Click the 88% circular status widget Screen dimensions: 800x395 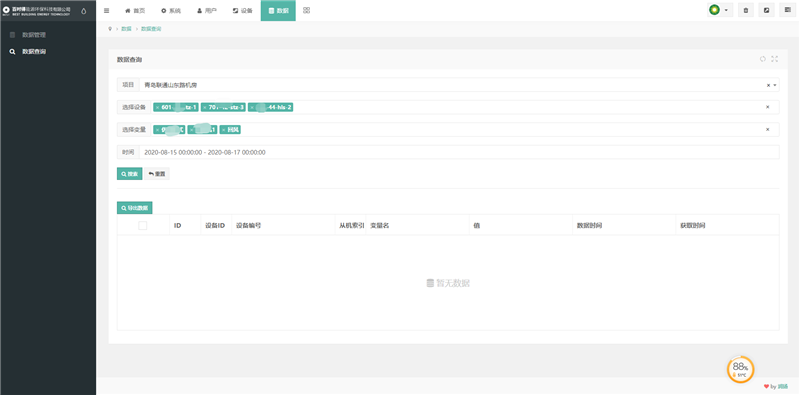[740, 369]
